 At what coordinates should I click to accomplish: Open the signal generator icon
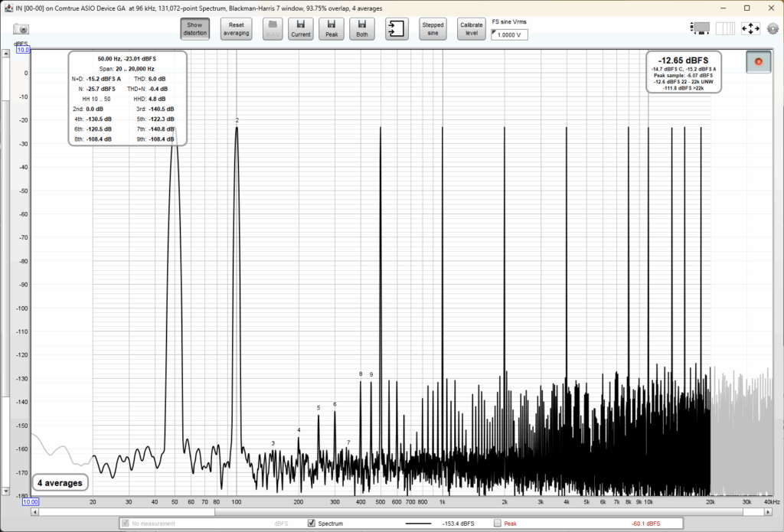pyautogui.click(x=397, y=28)
